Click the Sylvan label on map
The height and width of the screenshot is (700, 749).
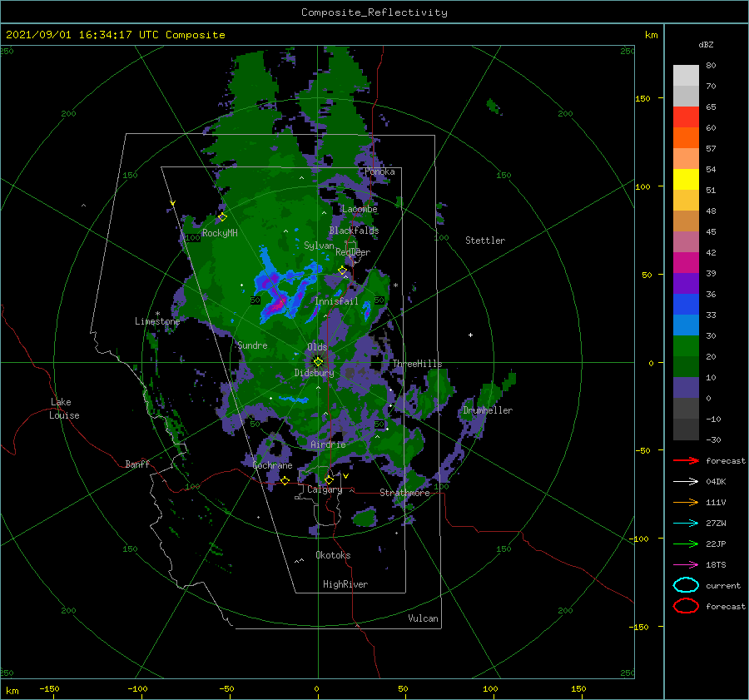tap(319, 246)
